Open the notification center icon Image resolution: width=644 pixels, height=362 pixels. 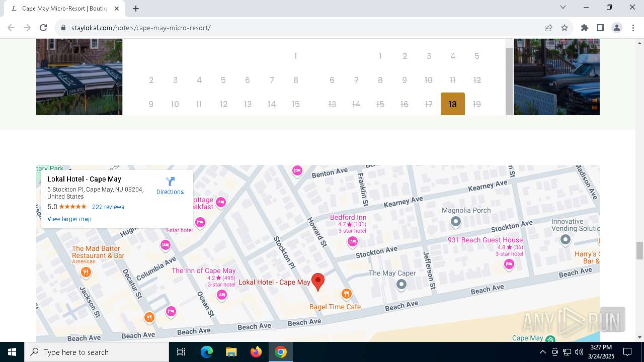pyautogui.click(x=627, y=352)
